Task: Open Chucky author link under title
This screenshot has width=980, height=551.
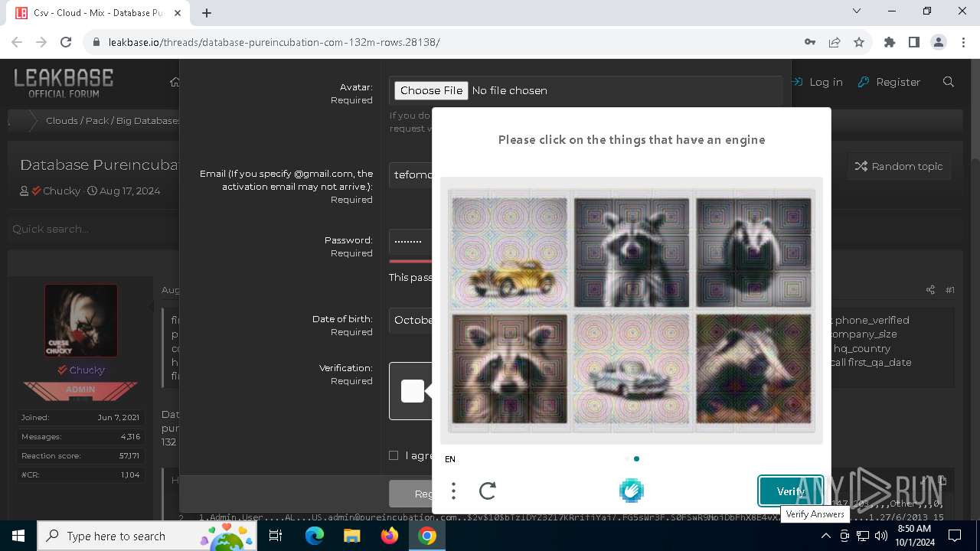Action: pyautogui.click(x=61, y=191)
